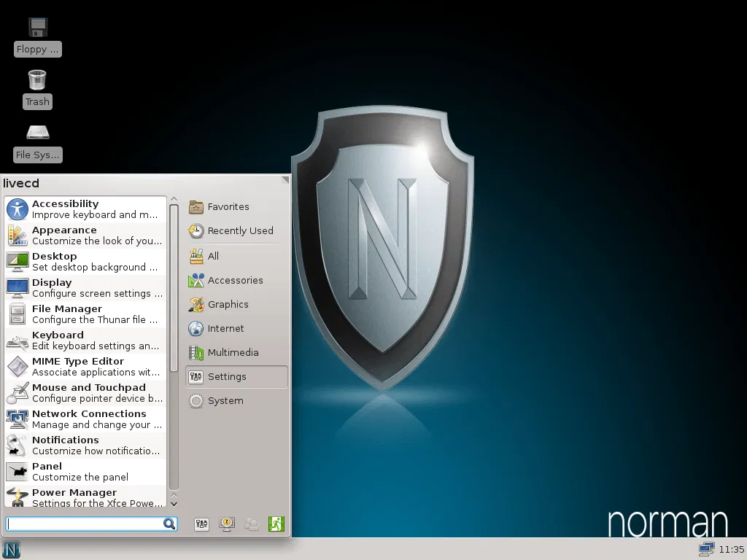Click the Power Manager icon

[18, 497]
